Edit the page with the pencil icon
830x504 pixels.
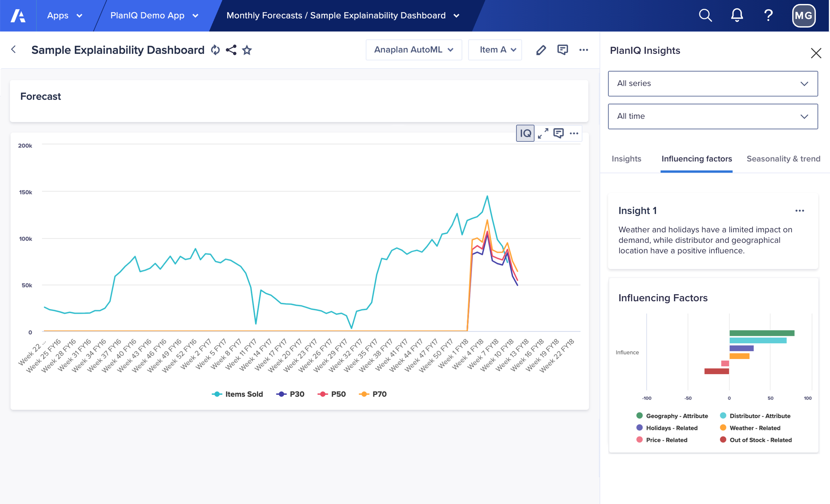click(540, 50)
